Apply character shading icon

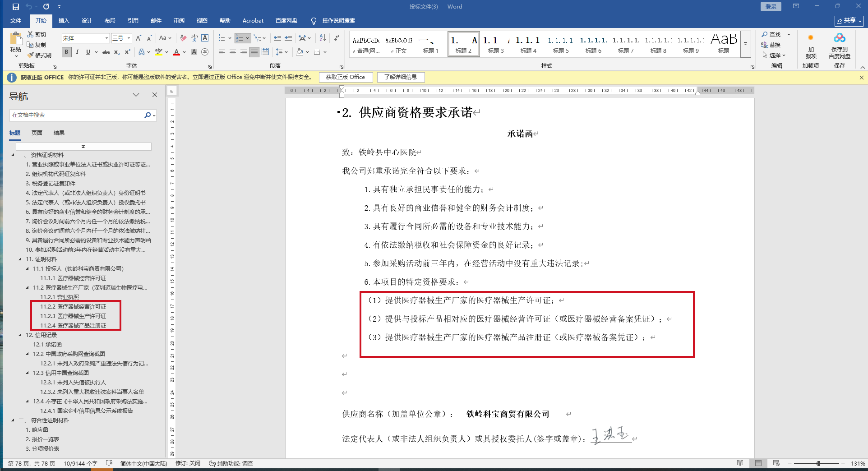click(x=194, y=52)
